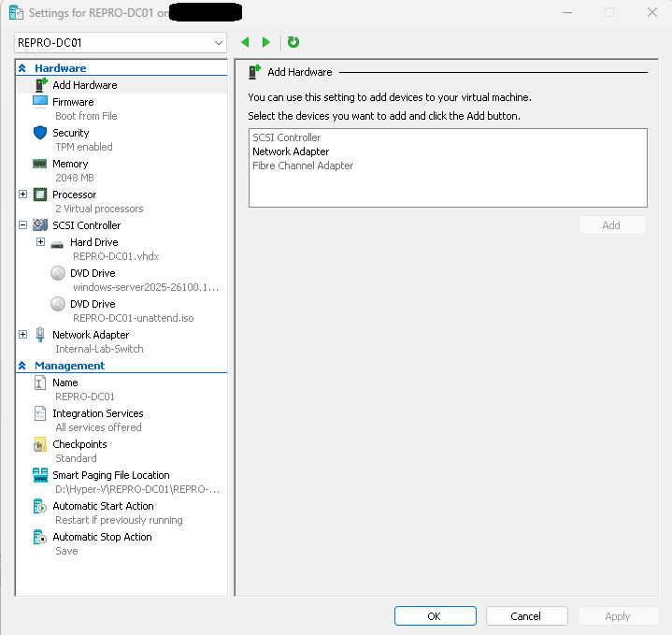Collapse the Management section chevron

point(22,366)
